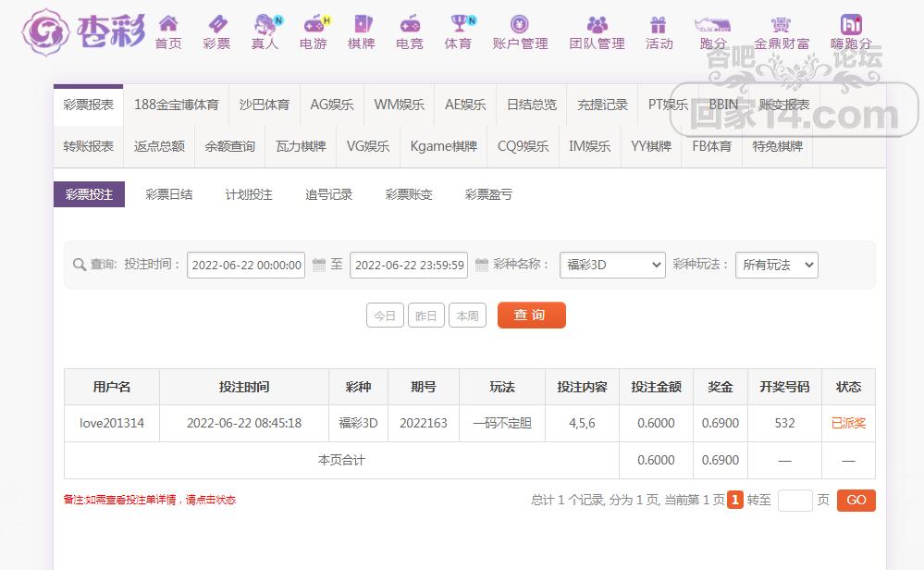Click the orange 查询 button
The image size is (924, 570).
[x=532, y=315]
